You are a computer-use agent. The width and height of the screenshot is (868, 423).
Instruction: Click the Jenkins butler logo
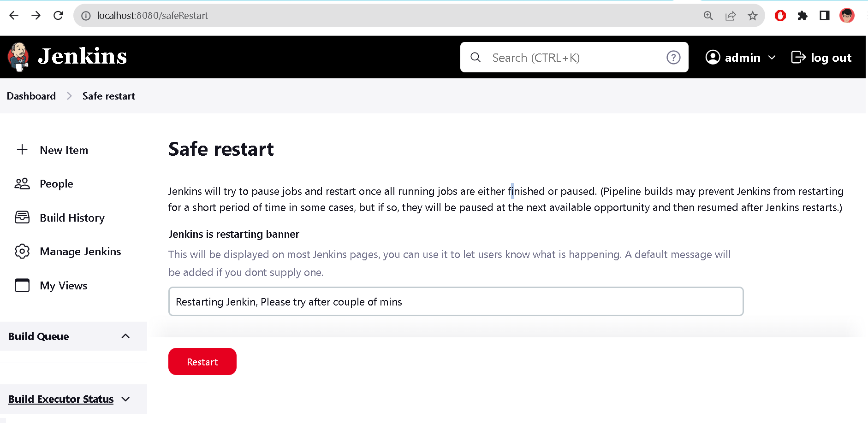point(18,57)
